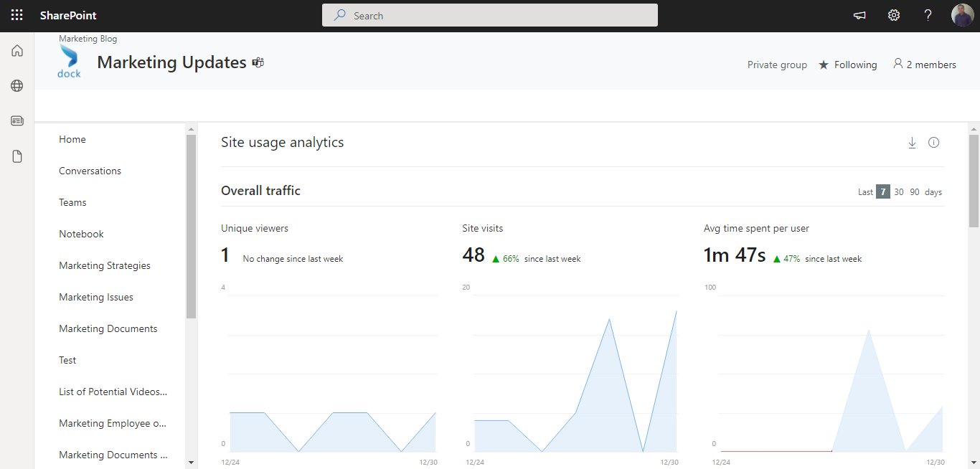Screen dimensions: 980x469
Task: Open the Teams icon beside the site title
Action: click(x=258, y=62)
